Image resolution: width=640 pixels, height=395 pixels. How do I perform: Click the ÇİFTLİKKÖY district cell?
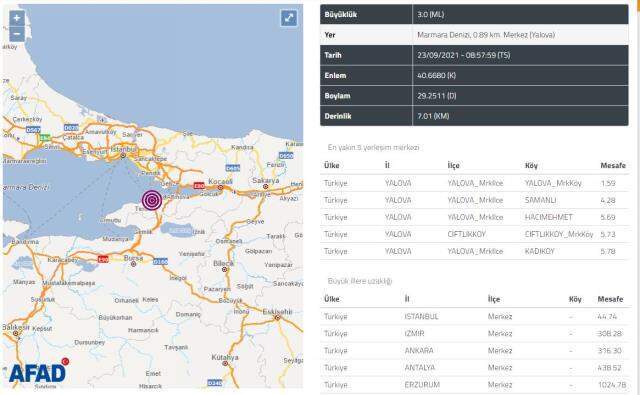click(467, 235)
